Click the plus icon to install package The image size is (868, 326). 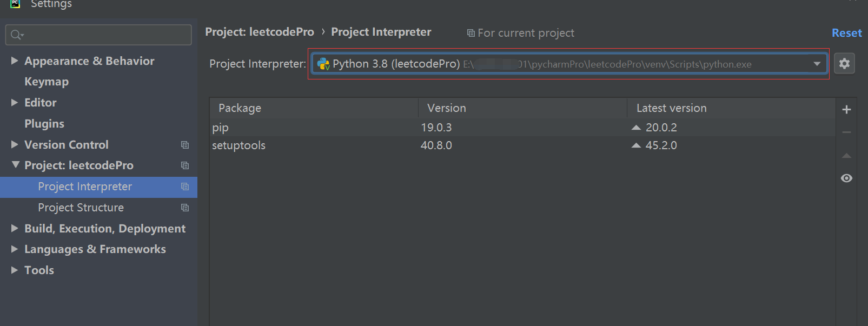[846, 110]
